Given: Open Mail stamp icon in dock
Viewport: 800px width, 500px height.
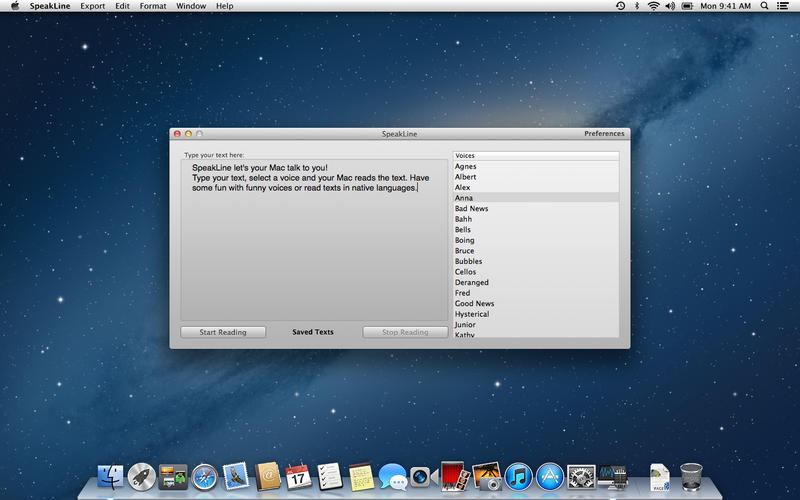Looking at the screenshot, I should click(236, 477).
